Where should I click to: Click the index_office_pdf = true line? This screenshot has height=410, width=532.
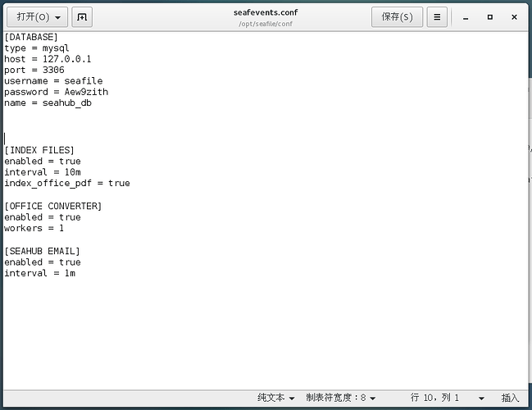pos(67,183)
